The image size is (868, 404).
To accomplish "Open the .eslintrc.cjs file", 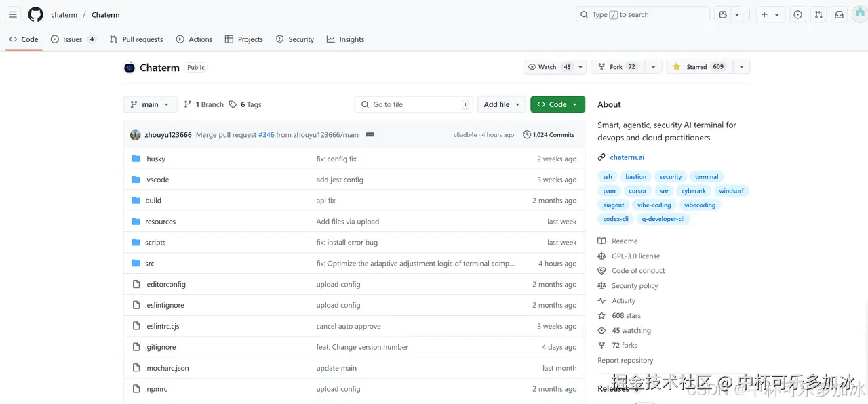I will (x=162, y=326).
